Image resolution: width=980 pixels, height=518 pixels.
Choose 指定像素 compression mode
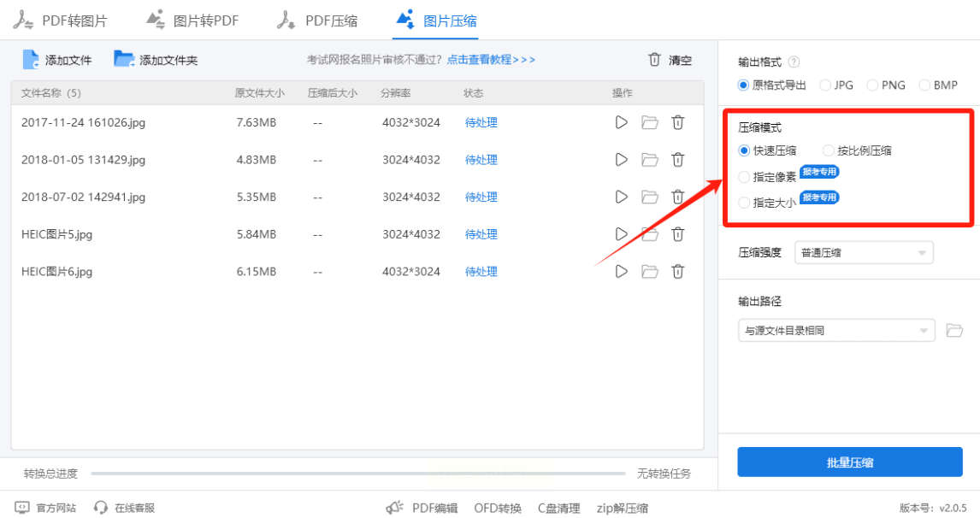click(768, 177)
